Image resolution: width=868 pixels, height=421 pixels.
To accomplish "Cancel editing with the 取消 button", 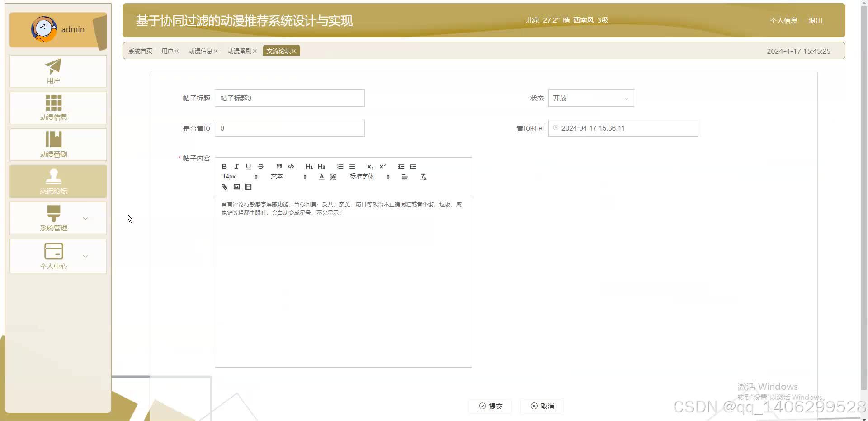I will (541, 406).
